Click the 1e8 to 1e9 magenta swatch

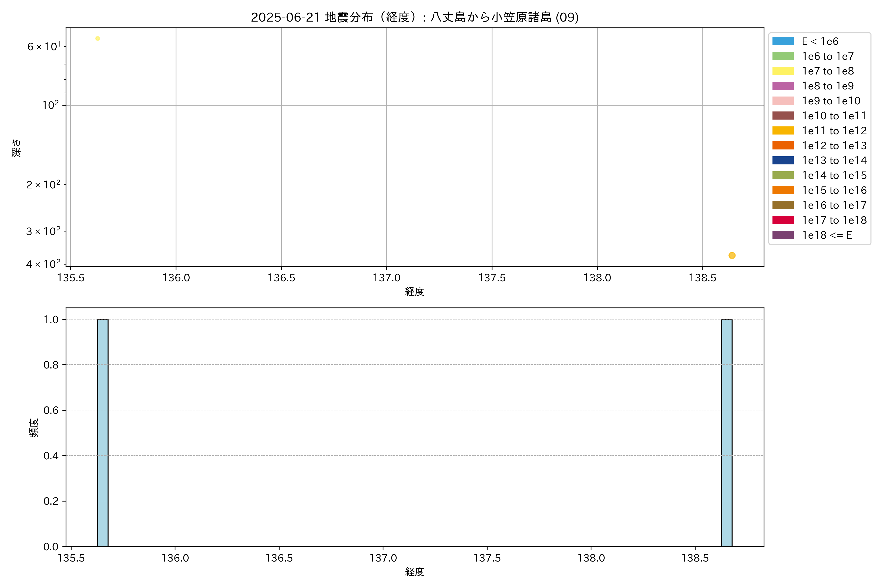[783, 86]
